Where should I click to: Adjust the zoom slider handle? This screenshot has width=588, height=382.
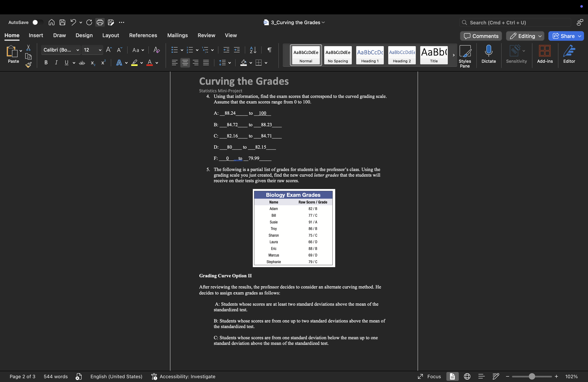[532, 376]
